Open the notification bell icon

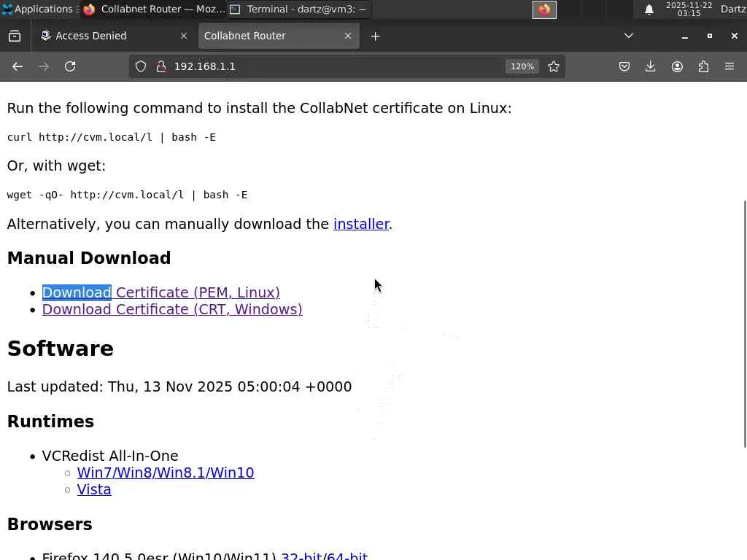tap(649, 9)
